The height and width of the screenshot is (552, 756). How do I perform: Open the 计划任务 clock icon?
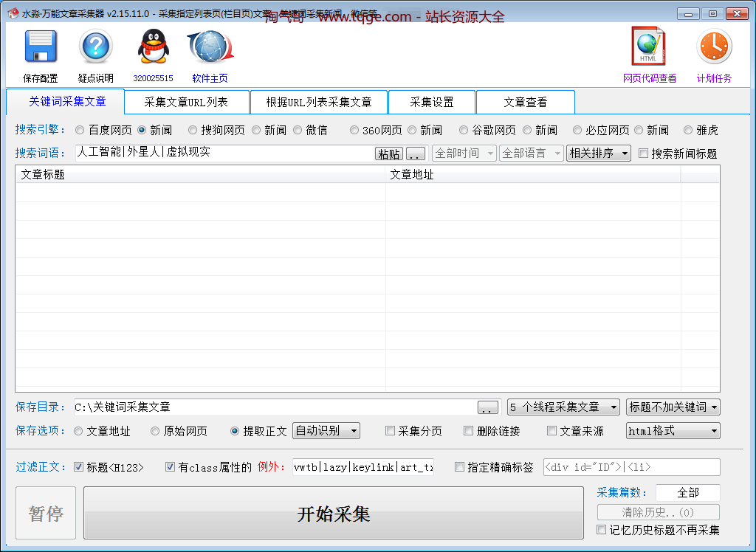click(714, 47)
